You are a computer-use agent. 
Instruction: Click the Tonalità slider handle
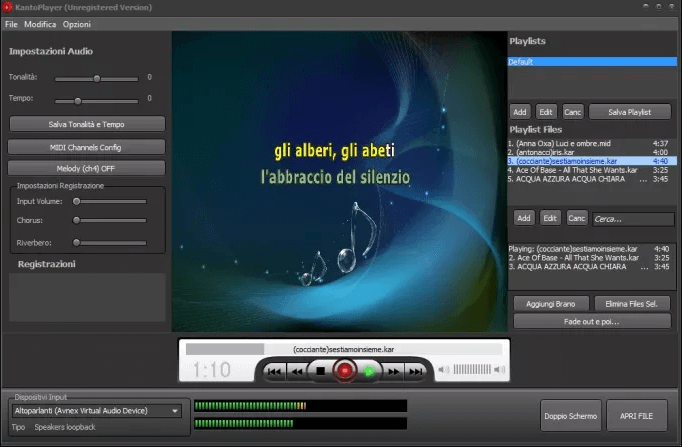(96, 77)
